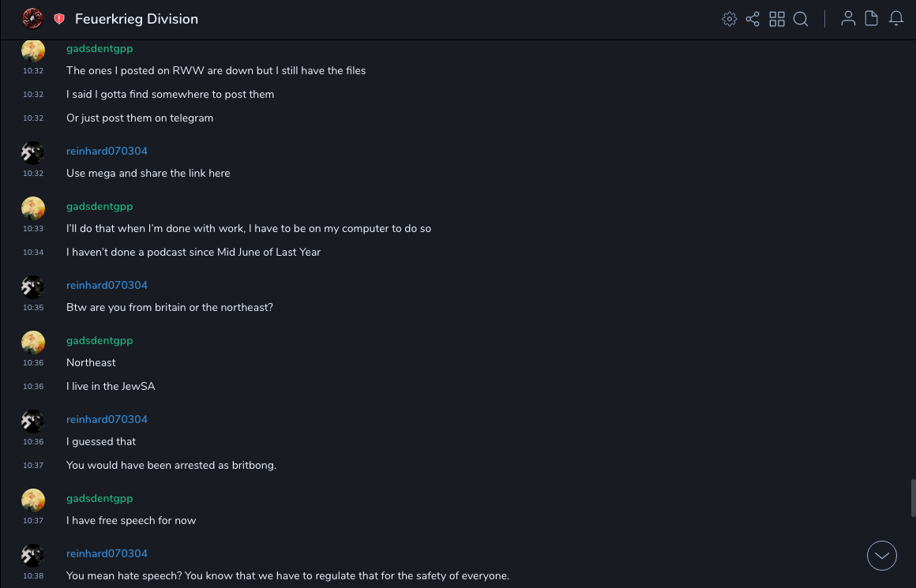Open the user profile icon
This screenshot has height=588, width=916.
(x=848, y=19)
